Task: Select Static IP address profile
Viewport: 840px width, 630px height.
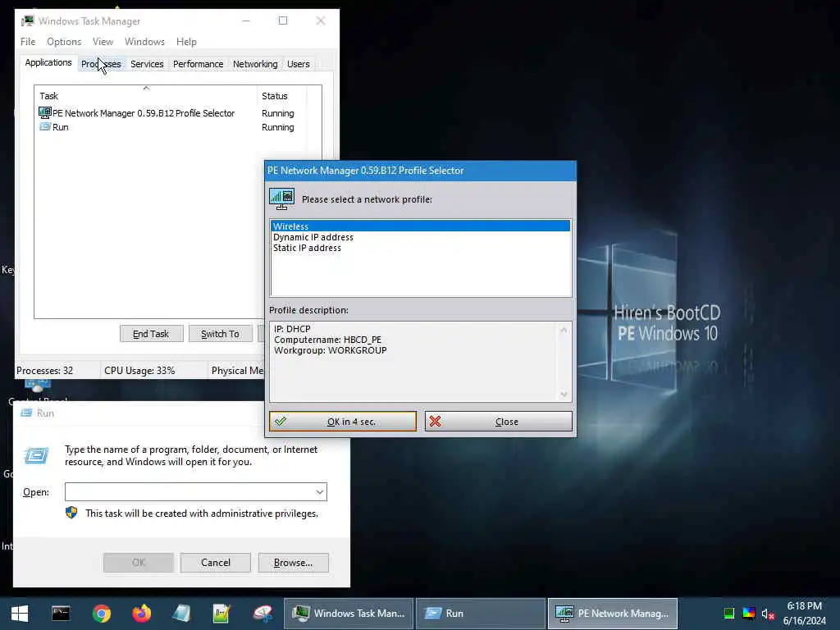Action: (421, 248)
